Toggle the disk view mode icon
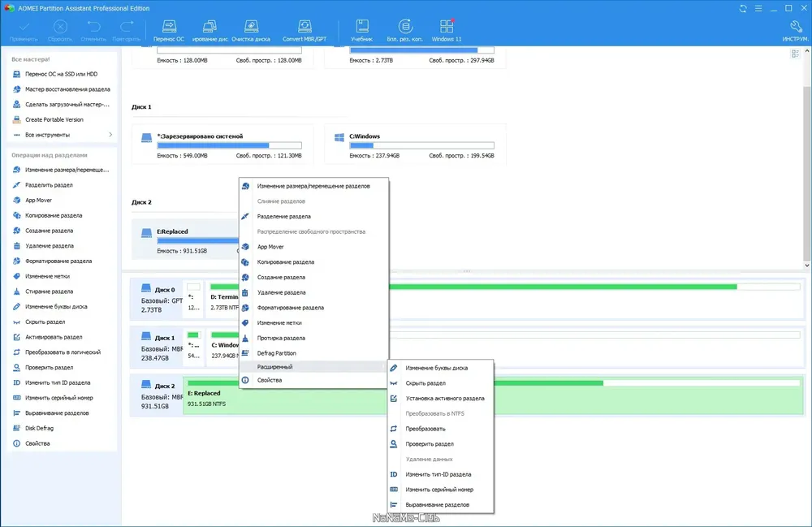The height and width of the screenshot is (527, 812). tap(796, 54)
